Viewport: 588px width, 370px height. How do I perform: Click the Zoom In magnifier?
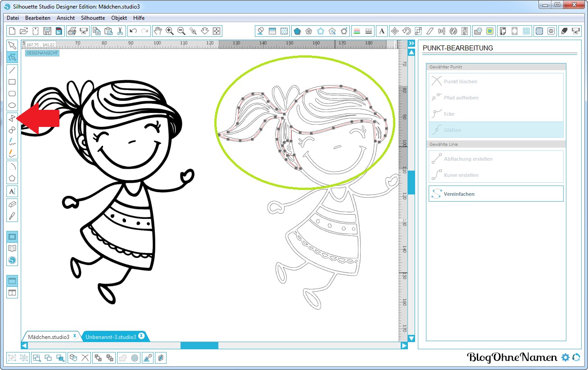coord(170,31)
